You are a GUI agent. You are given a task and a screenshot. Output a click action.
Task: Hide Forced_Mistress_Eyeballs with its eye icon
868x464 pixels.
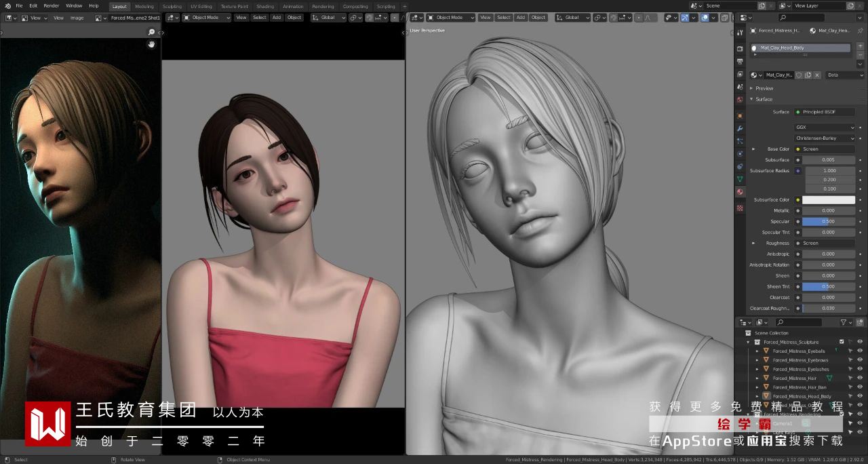[x=860, y=351]
